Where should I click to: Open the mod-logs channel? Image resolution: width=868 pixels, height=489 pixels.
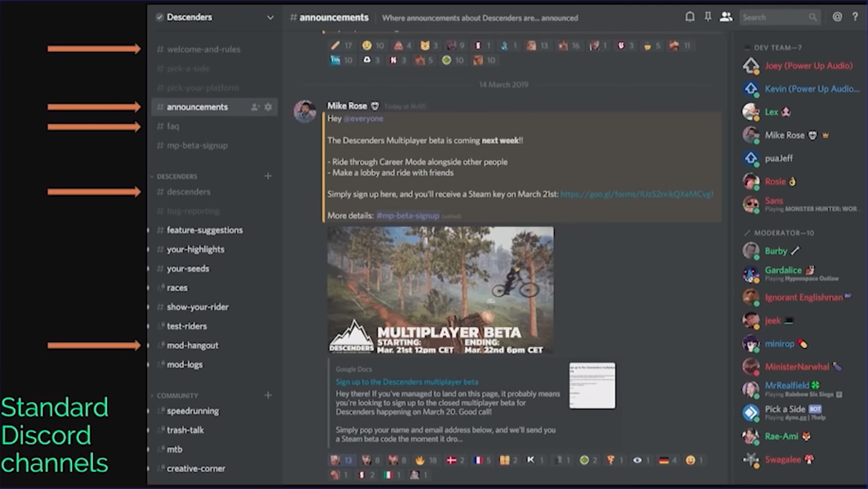click(x=214, y=365)
